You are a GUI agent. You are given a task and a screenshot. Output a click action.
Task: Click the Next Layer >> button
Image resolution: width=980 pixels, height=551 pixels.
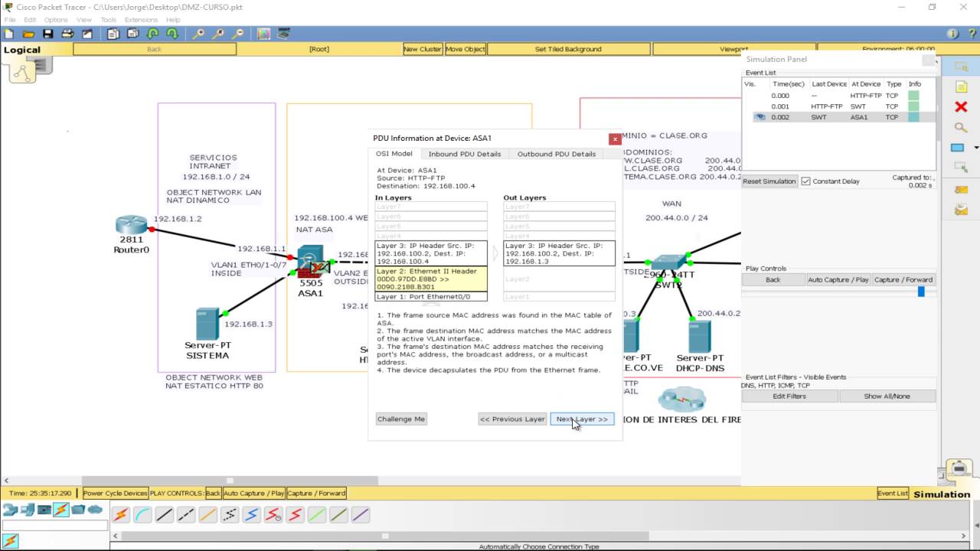coord(582,419)
